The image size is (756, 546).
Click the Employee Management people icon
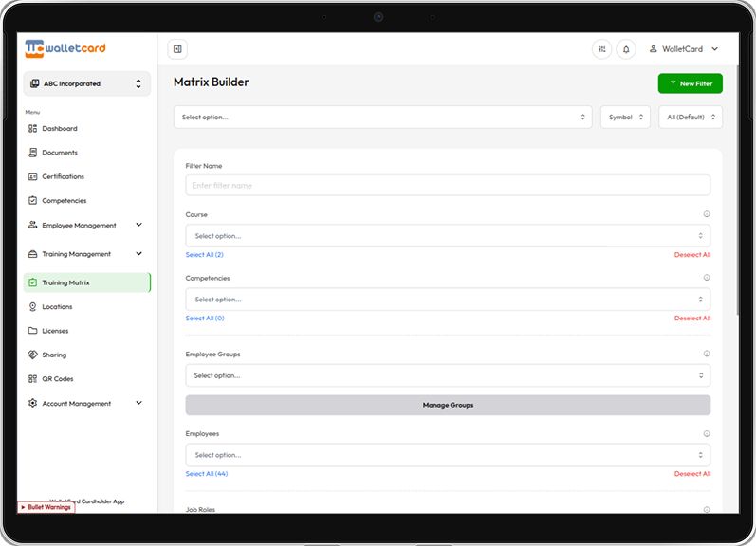(x=32, y=225)
